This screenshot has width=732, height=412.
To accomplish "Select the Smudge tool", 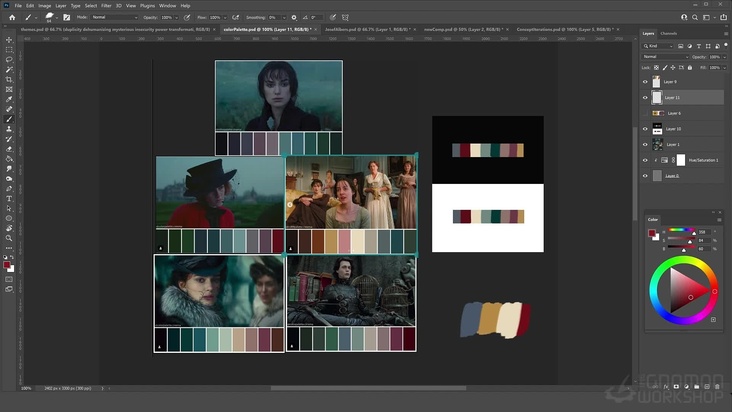I will (9, 169).
